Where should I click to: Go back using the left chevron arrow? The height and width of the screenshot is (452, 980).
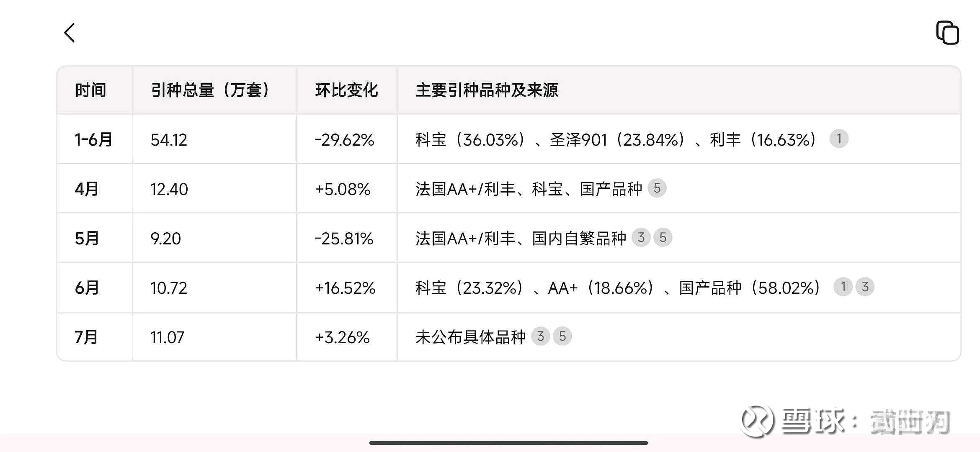click(x=70, y=33)
